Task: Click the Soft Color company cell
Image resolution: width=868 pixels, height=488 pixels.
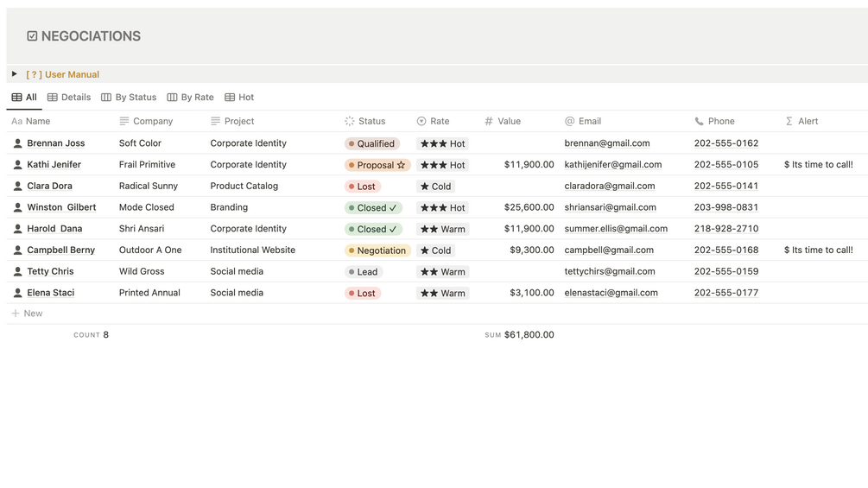Action: point(140,143)
